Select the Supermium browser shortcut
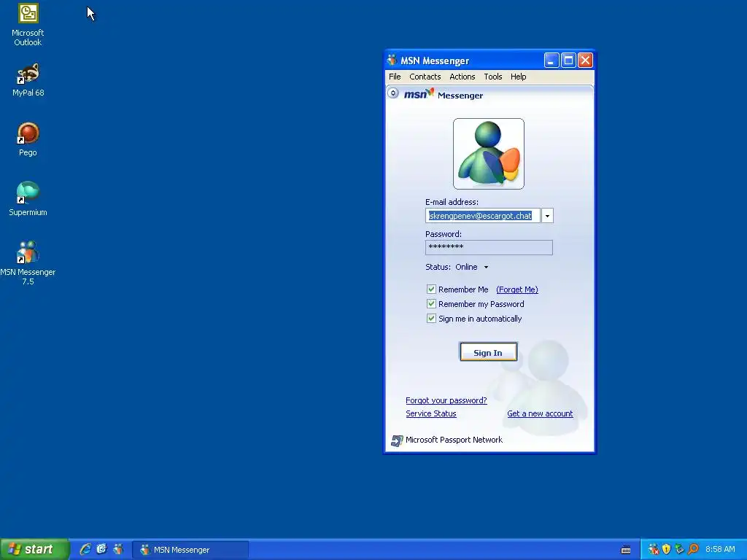This screenshot has width=747, height=560. 28,199
